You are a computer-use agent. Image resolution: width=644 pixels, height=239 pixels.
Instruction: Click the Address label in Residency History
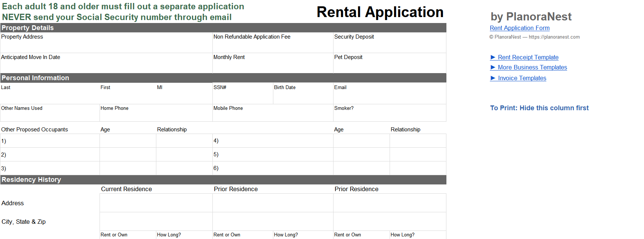point(13,203)
